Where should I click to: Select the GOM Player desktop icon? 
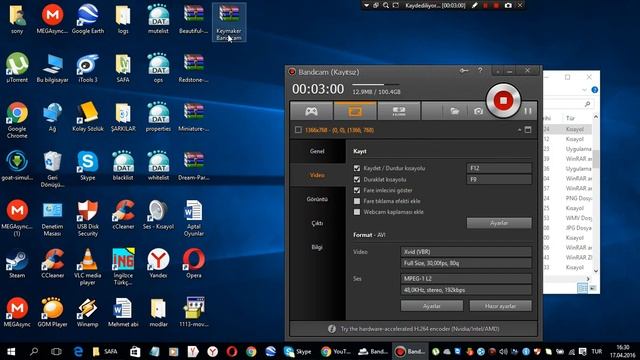[52, 313]
